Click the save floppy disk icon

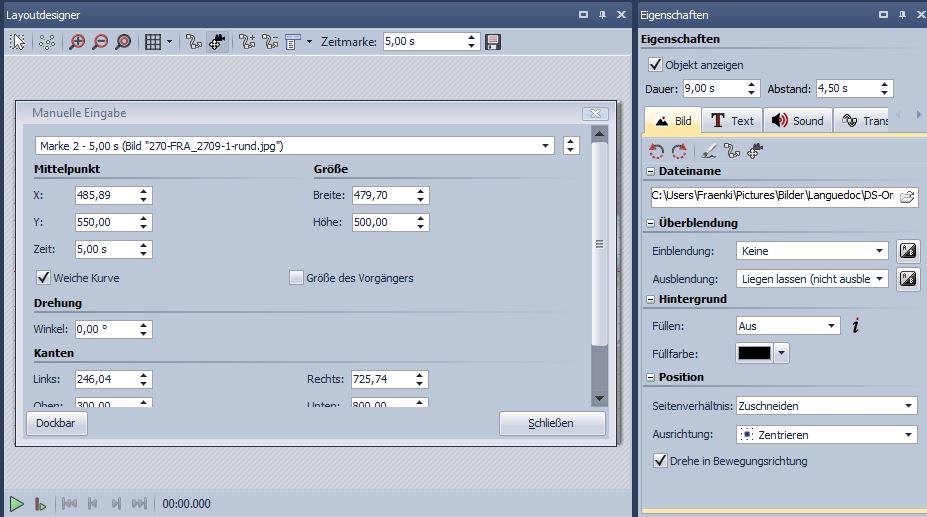492,42
